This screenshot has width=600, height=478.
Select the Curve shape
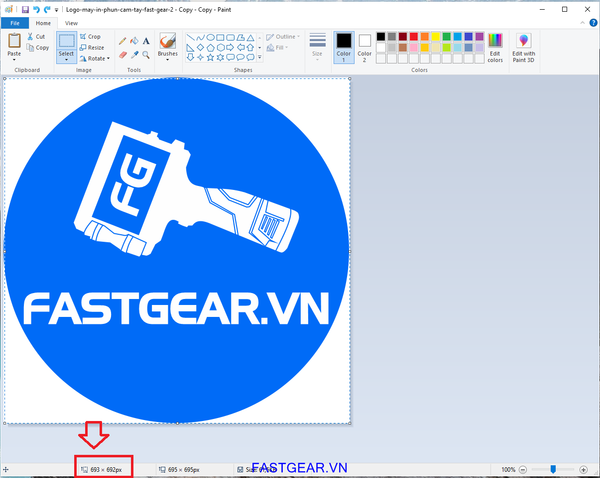click(x=200, y=38)
